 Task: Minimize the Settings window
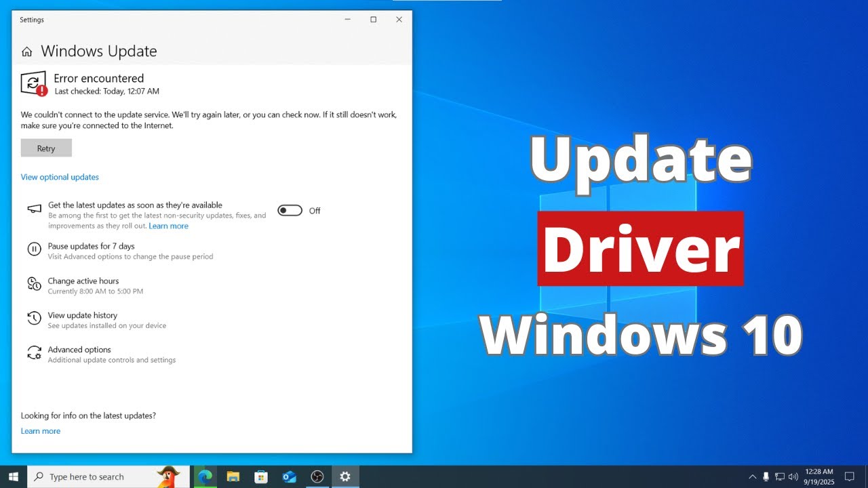[x=348, y=20]
